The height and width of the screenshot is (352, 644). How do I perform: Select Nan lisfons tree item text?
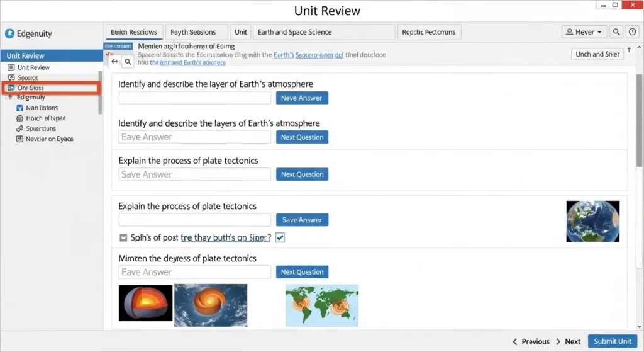[x=42, y=108]
